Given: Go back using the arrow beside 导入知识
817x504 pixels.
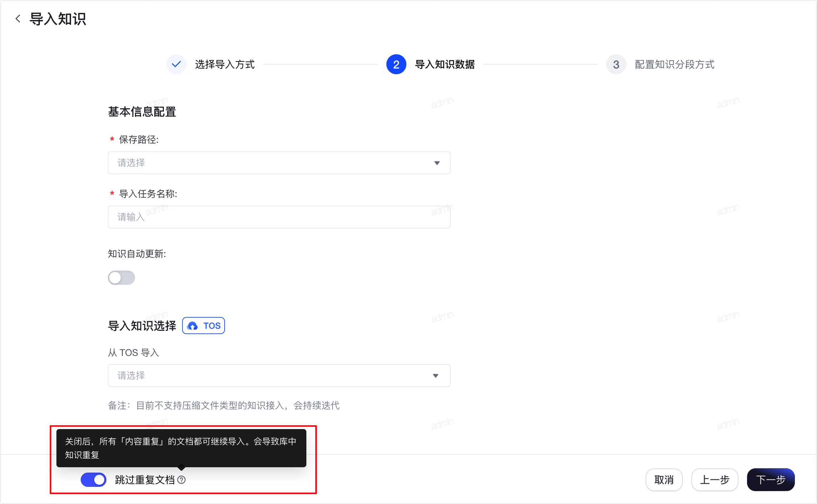Looking at the screenshot, I should pyautogui.click(x=18, y=19).
